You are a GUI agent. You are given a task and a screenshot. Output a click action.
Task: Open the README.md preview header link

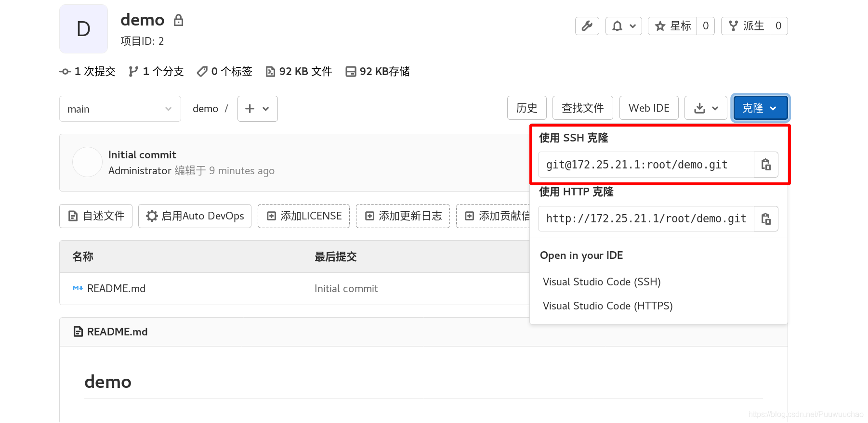pyautogui.click(x=117, y=332)
